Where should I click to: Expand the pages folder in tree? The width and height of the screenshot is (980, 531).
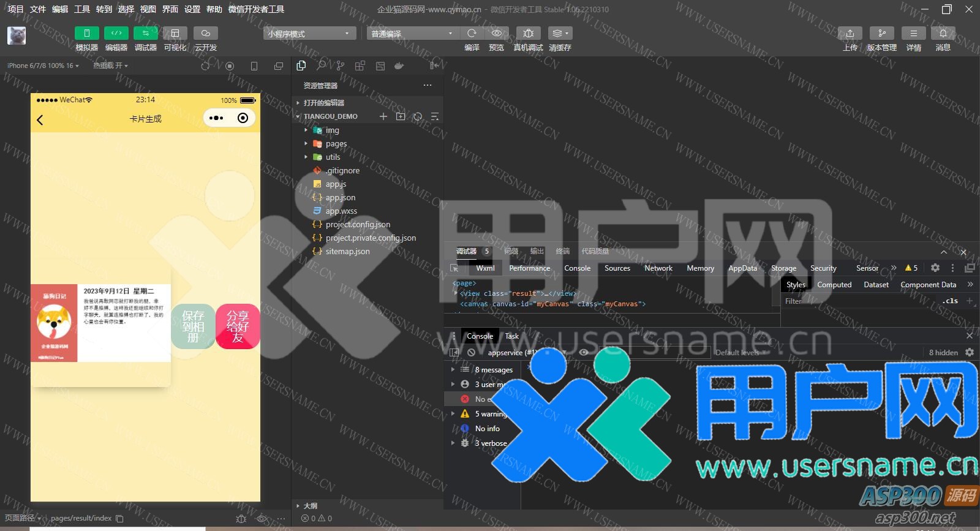336,144
